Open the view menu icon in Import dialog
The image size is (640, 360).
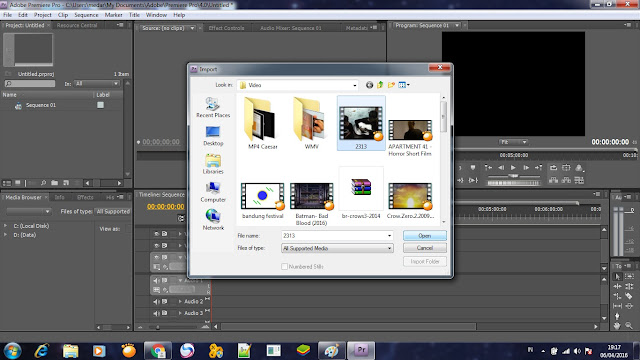click(x=404, y=85)
